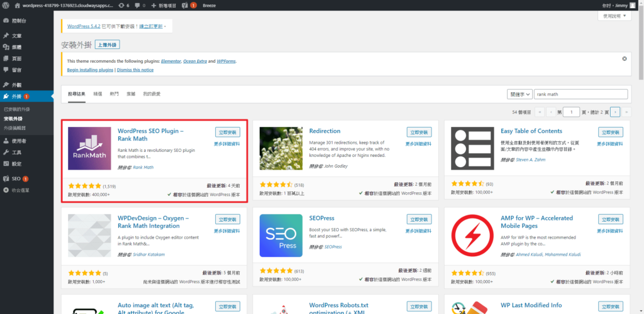Image resolution: width=644 pixels, height=314 pixels.
Task: Open Plugins (外掛) in sidebar
Action: pos(26,96)
